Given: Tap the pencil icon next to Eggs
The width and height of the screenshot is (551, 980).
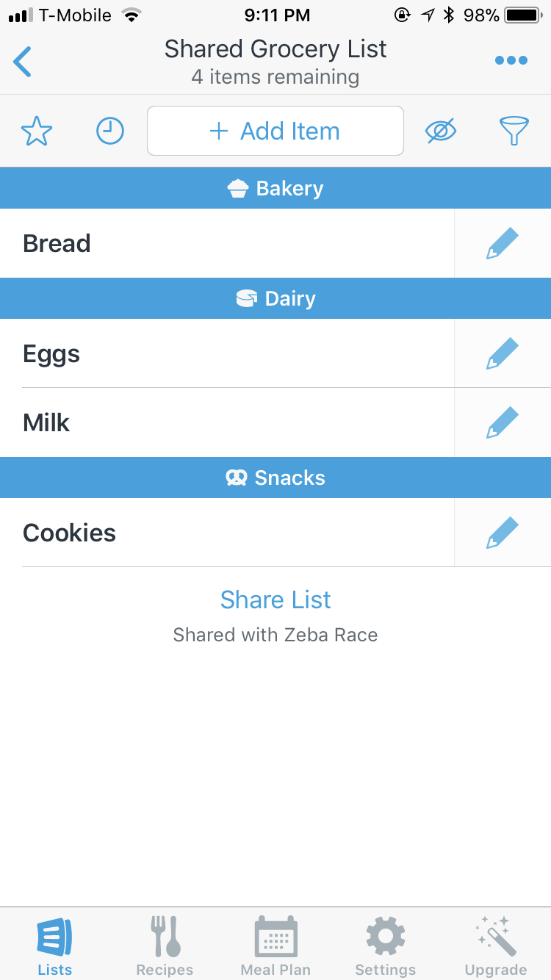Looking at the screenshot, I should point(503,354).
